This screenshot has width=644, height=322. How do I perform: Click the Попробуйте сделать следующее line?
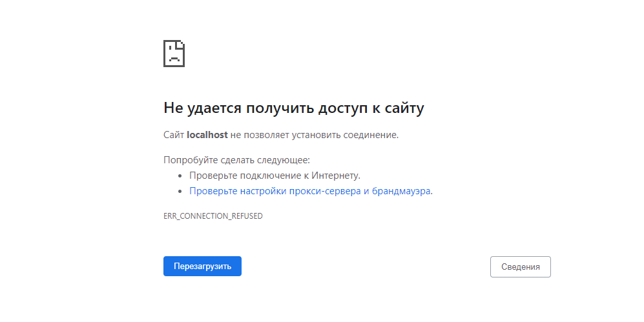[x=236, y=160]
